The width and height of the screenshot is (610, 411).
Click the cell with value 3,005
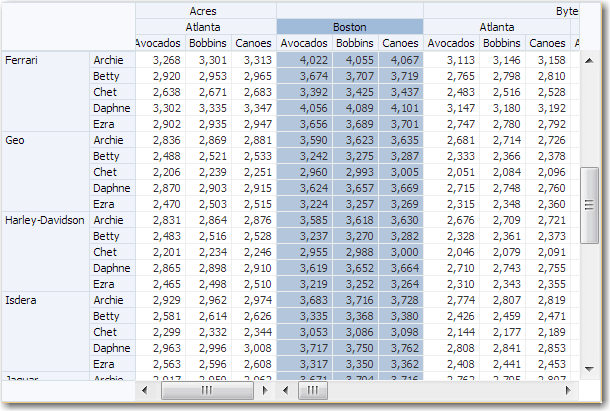coord(400,172)
